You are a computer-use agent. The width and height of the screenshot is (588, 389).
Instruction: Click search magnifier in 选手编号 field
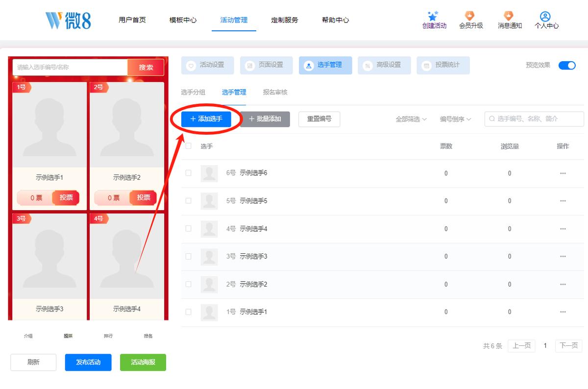click(492, 119)
